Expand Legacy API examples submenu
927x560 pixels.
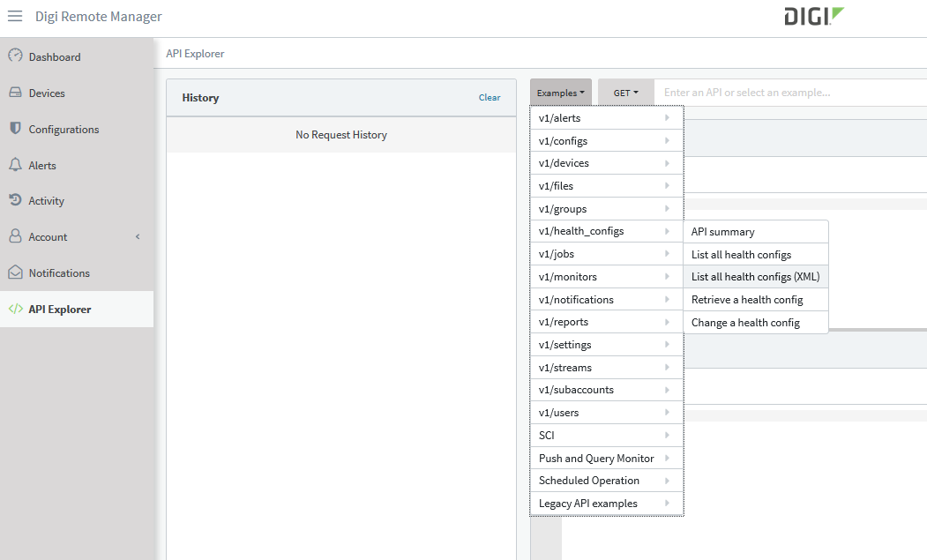[607, 504]
